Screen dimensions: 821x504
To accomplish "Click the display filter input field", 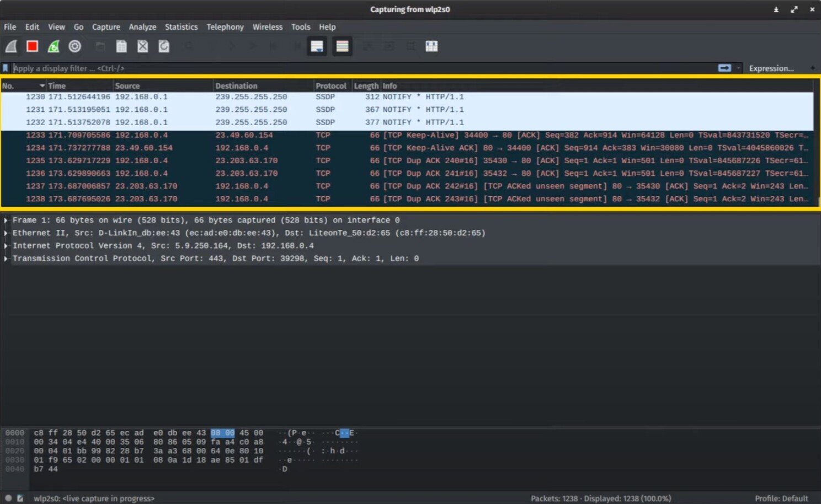I will pos(359,68).
